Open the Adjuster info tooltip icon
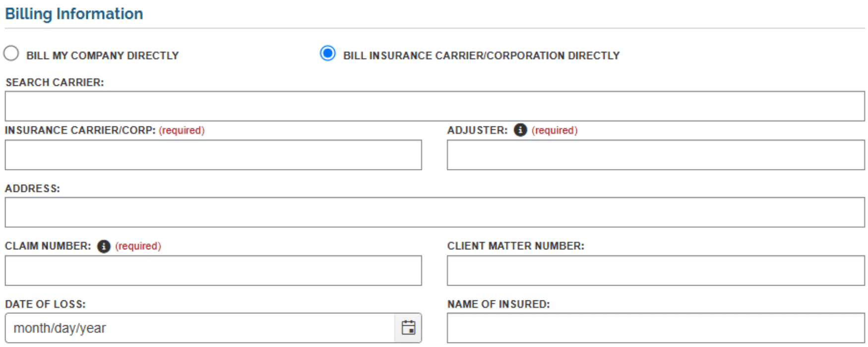 [520, 130]
